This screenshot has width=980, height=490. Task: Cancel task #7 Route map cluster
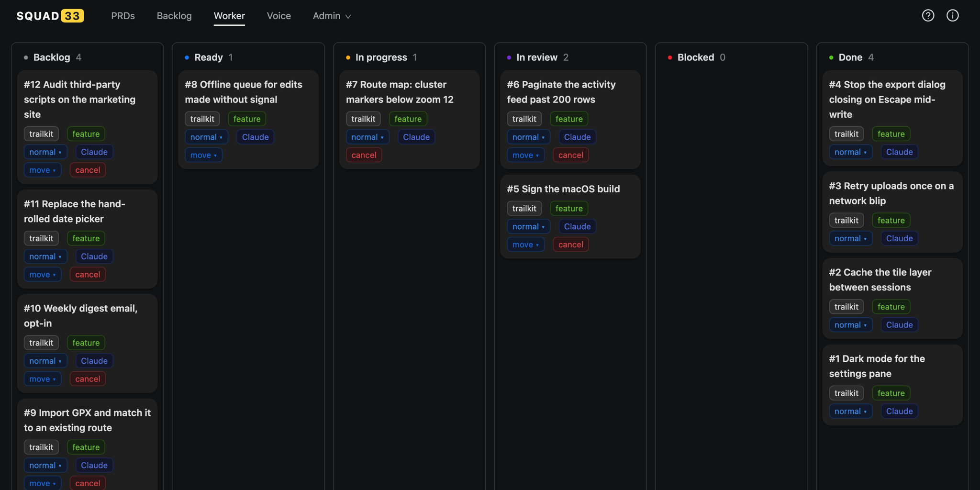(364, 155)
